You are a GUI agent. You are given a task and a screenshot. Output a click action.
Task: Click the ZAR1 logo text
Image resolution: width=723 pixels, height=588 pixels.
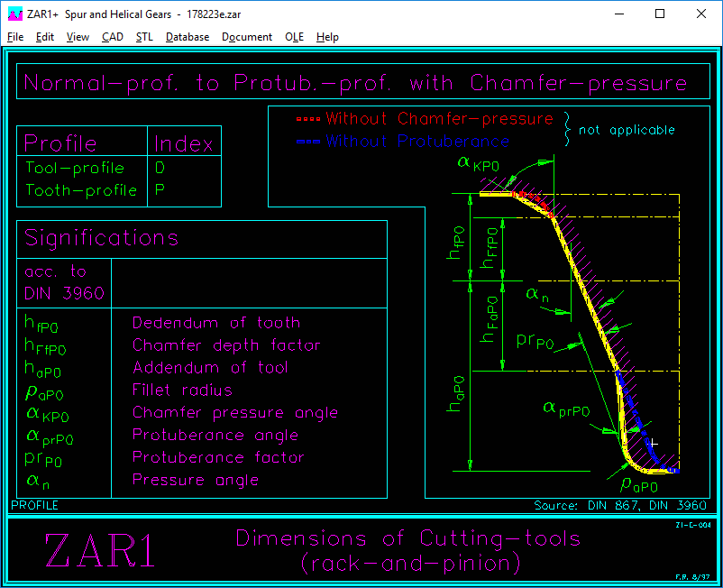pyautogui.click(x=100, y=550)
